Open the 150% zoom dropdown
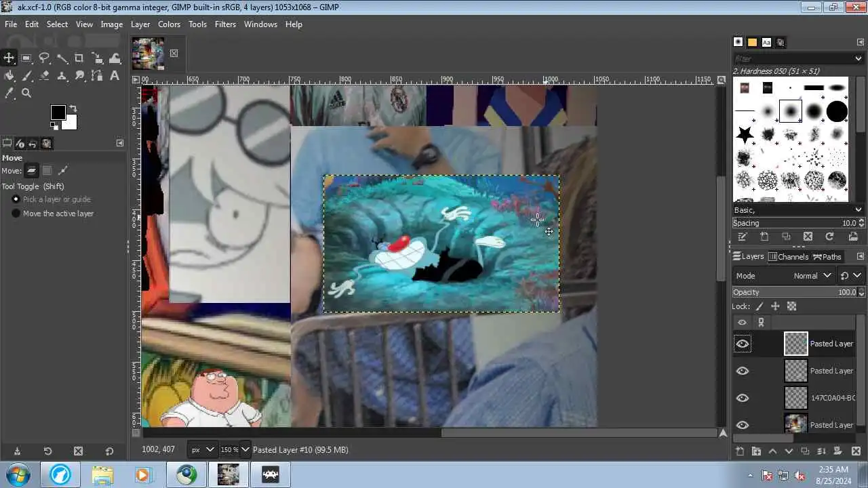This screenshot has height=488, width=868. [x=235, y=449]
